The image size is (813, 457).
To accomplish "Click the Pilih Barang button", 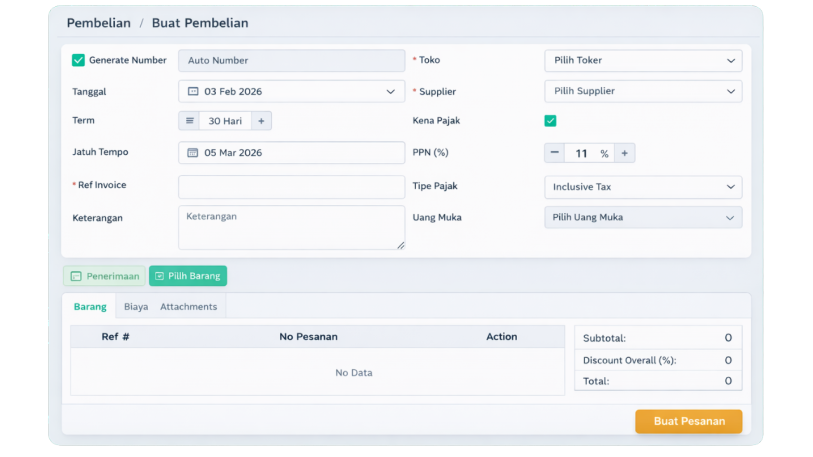I will pos(188,276).
